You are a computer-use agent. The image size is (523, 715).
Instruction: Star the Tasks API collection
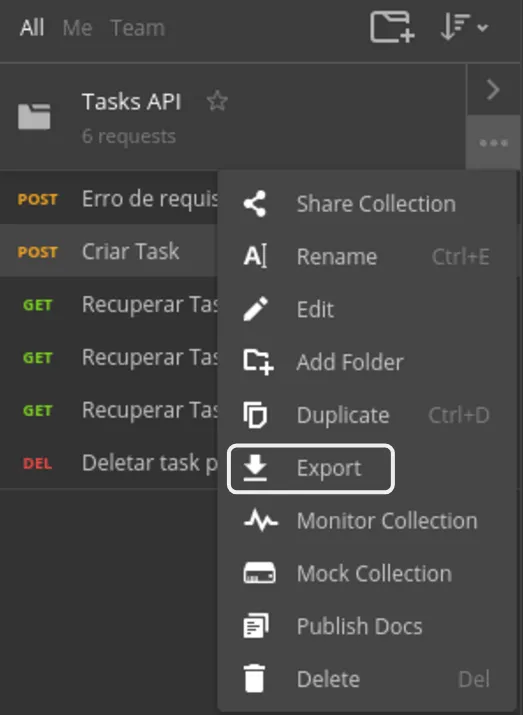point(217,101)
